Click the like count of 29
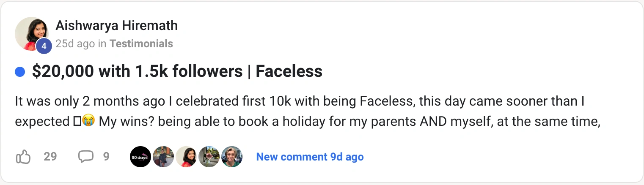 pyautogui.click(x=50, y=157)
